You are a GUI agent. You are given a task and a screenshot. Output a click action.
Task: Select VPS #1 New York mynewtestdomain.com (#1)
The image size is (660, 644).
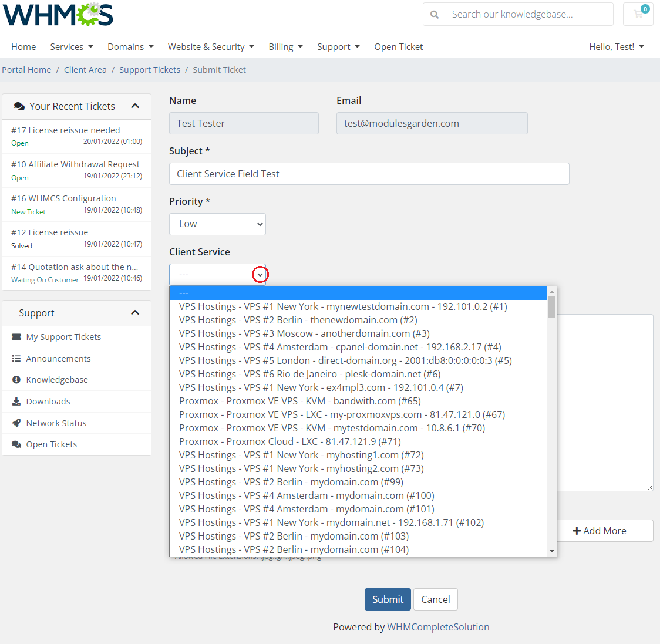358,306
